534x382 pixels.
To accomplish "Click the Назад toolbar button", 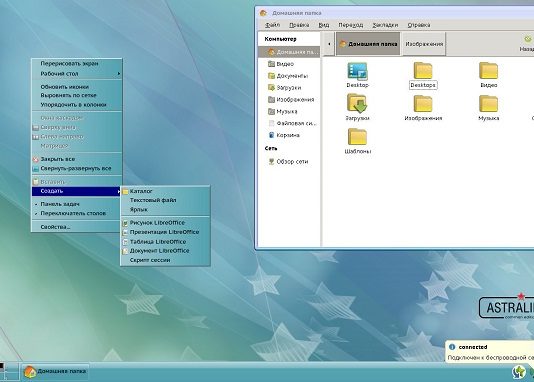I will pos(527,44).
